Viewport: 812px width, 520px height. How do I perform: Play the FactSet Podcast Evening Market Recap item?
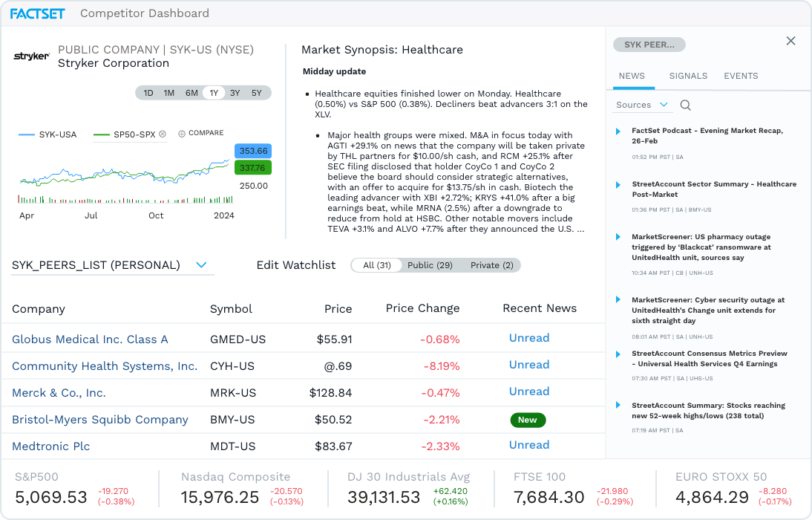(x=618, y=131)
